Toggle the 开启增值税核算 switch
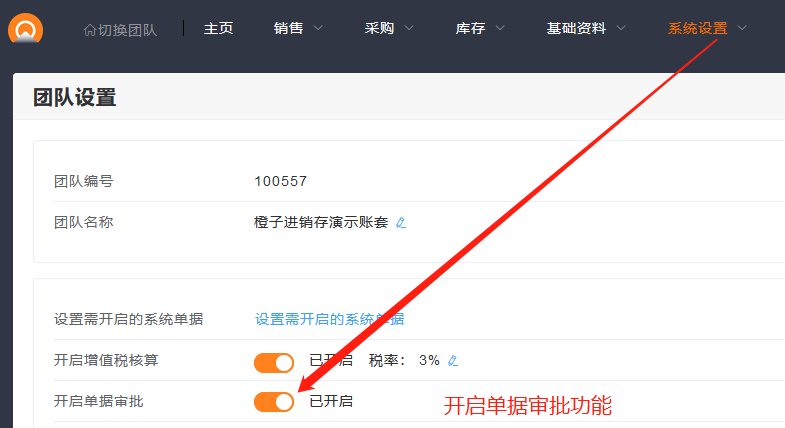The image size is (785, 428). pos(273,362)
